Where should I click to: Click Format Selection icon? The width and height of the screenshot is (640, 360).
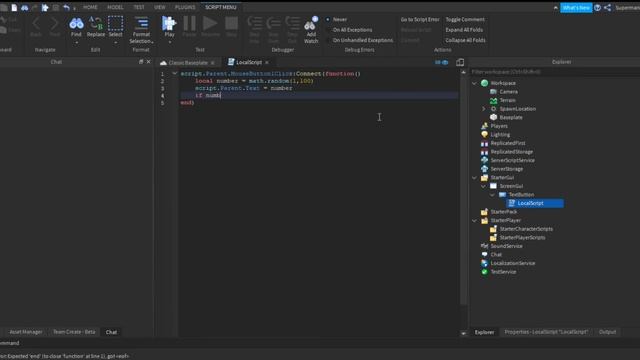141,24
